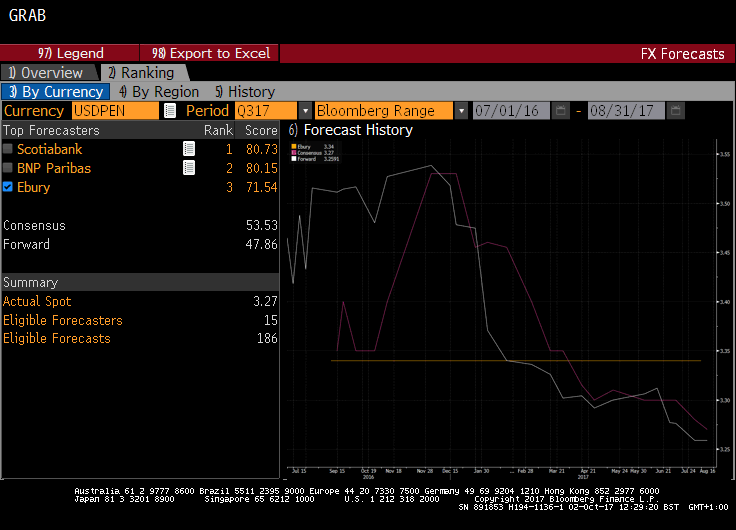Open the start date calendar picker
The image size is (736, 530).
pyautogui.click(x=560, y=111)
